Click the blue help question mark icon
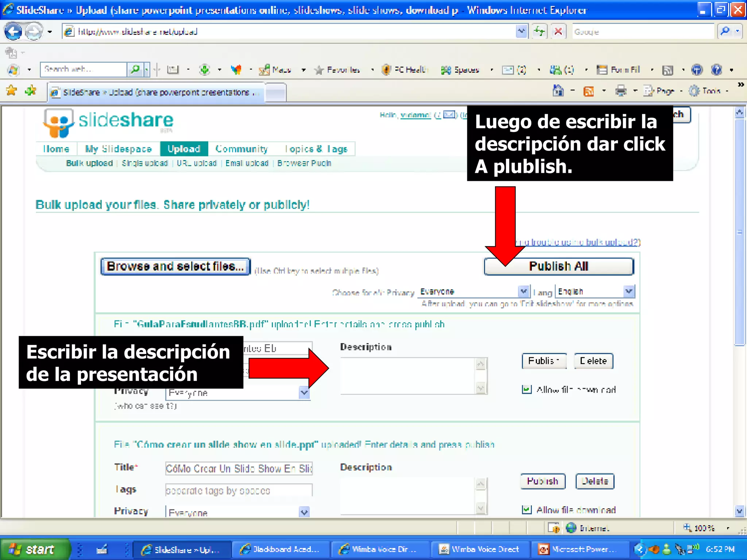 tap(716, 69)
